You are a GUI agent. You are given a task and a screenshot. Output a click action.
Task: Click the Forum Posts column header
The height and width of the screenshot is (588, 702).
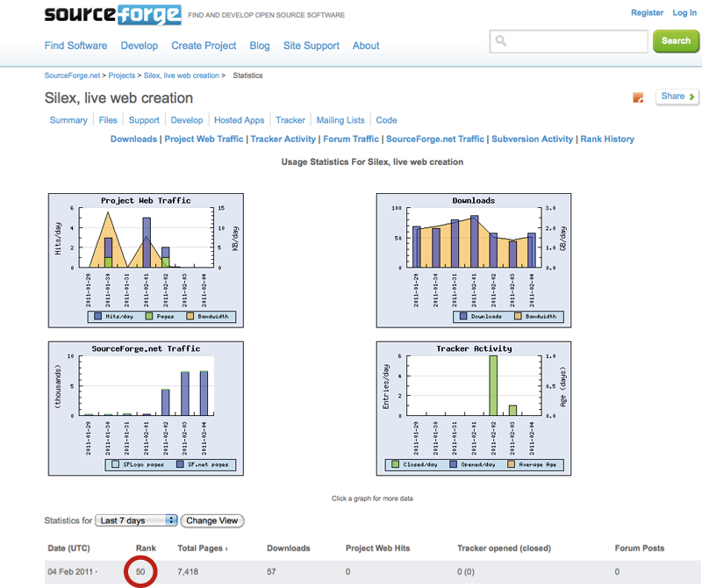(640, 549)
